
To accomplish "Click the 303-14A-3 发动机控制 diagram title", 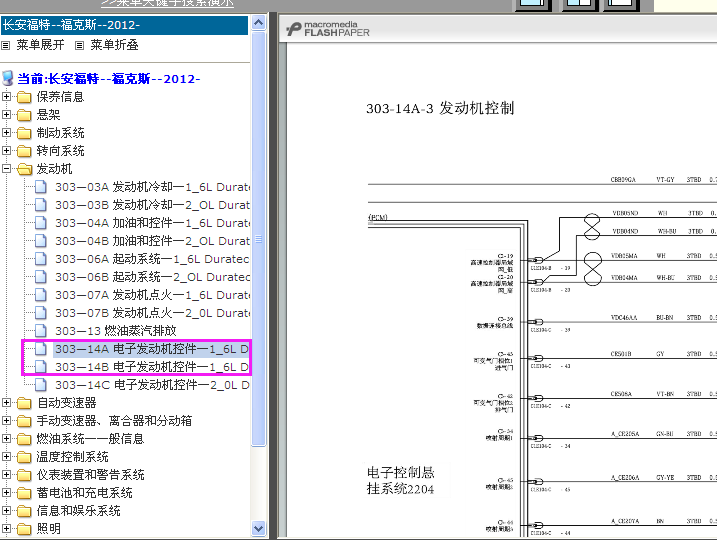I will pos(440,108).
